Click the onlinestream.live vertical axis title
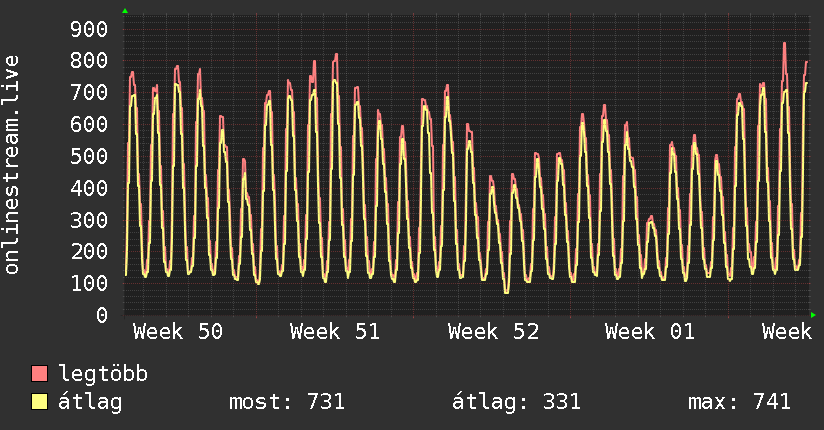 (12, 165)
